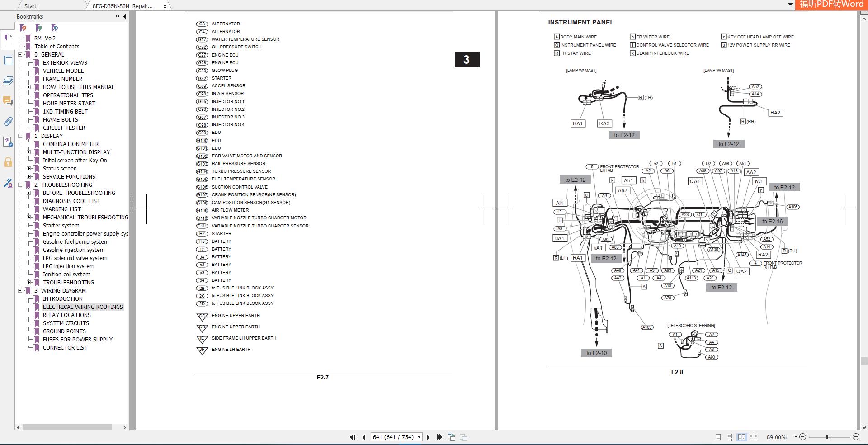Open the Digital Signatures panel icon
The image size is (868, 445).
8,142
